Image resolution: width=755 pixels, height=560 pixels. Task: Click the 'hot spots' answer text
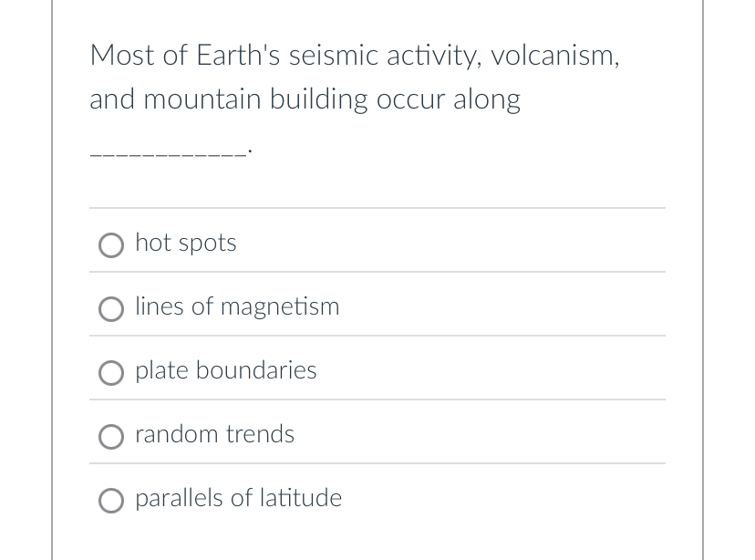pos(185,243)
